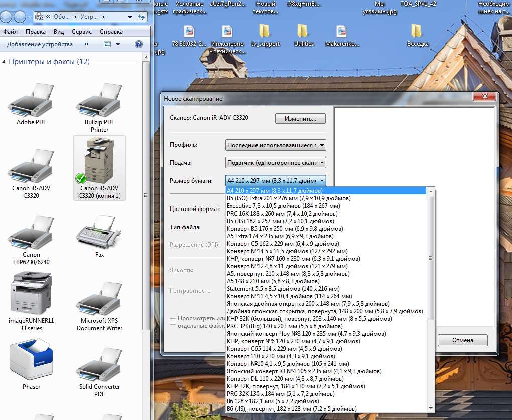Choose Конверт C5 162 x 229 мм
This screenshot has height=420, width=512.
pos(326,243)
